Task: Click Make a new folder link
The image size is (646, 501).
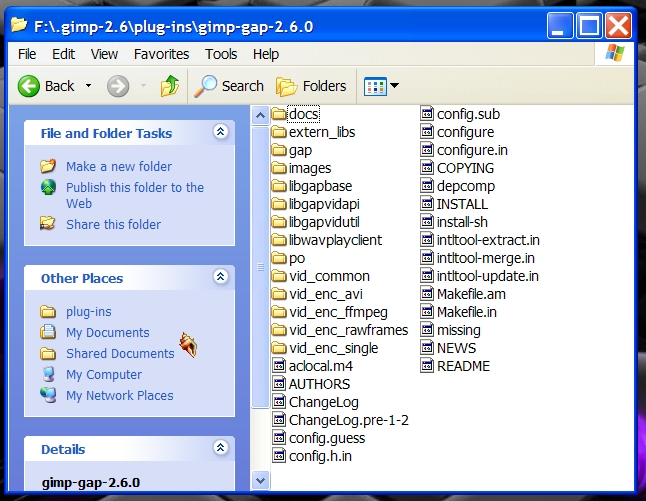Action: tap(119, 166)
